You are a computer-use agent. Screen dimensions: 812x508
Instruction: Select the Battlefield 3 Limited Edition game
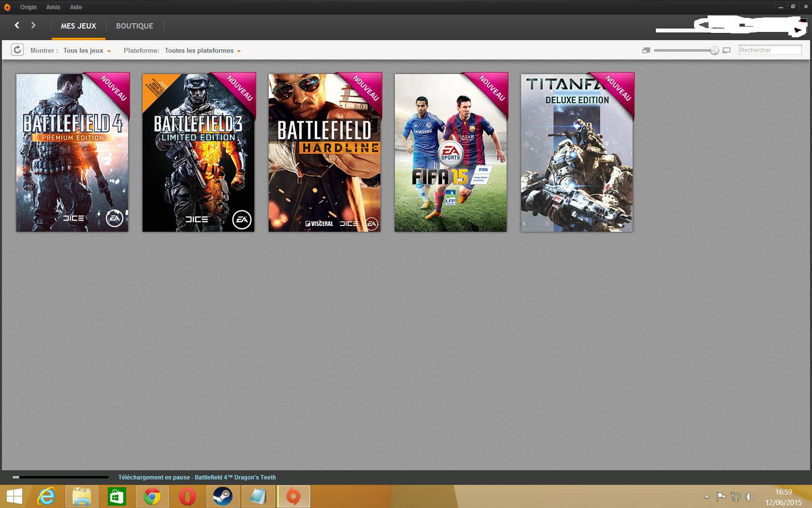pos(199,152)
